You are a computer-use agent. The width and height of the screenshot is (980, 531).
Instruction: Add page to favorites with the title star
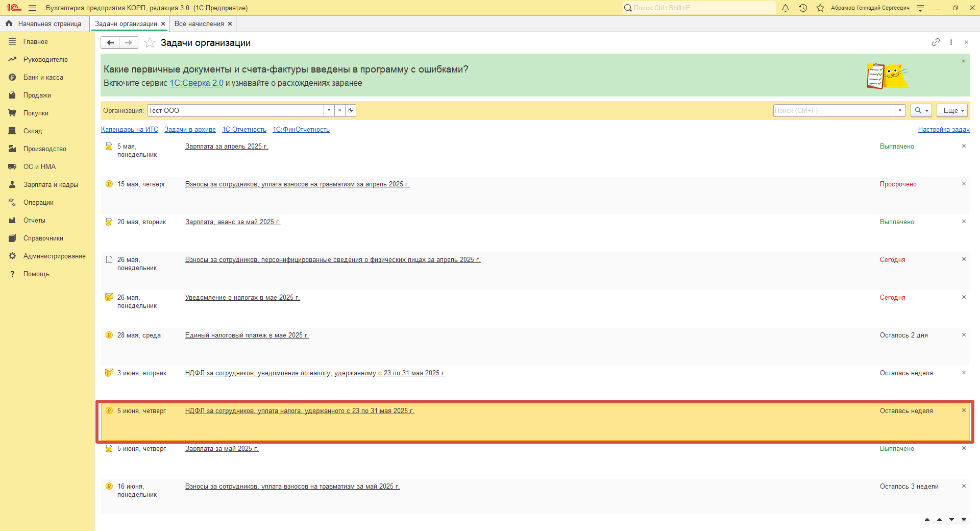tap(150, 43)
